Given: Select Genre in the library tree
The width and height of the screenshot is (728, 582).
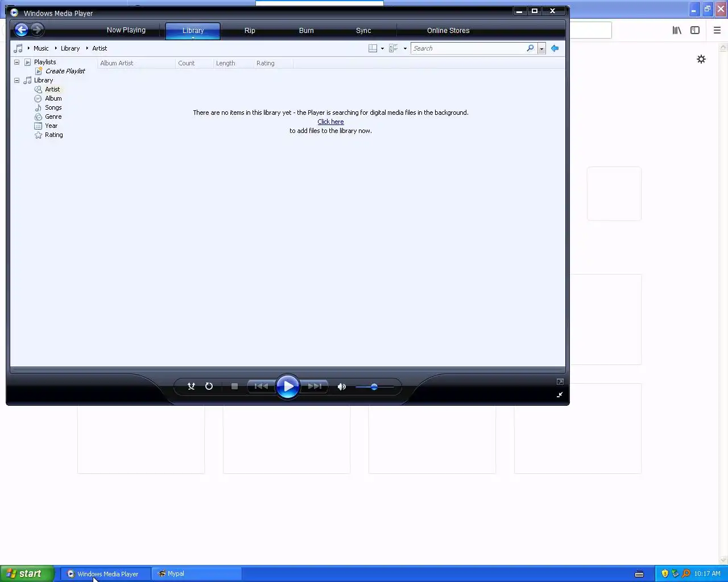Looking at the screenshot, I should click(x=53, y=117).
